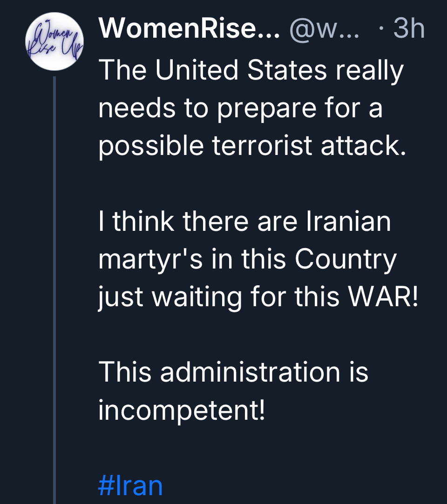
Task: Click the line "possible terrorist attack."
Action: [x=252, y=145]
